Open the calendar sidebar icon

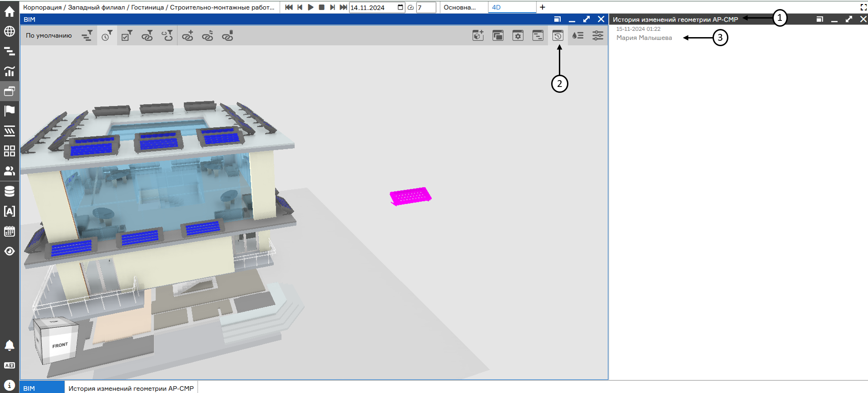click(x=10, y=231)
